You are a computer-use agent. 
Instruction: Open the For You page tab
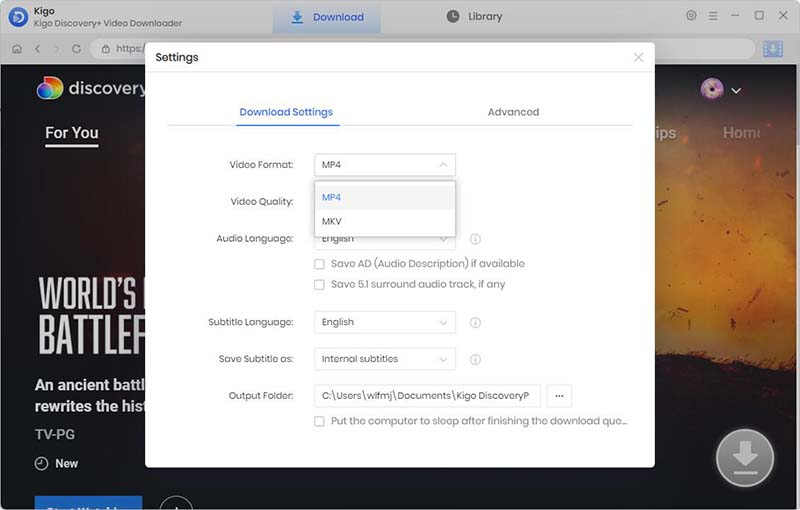(x=72, y=133)
